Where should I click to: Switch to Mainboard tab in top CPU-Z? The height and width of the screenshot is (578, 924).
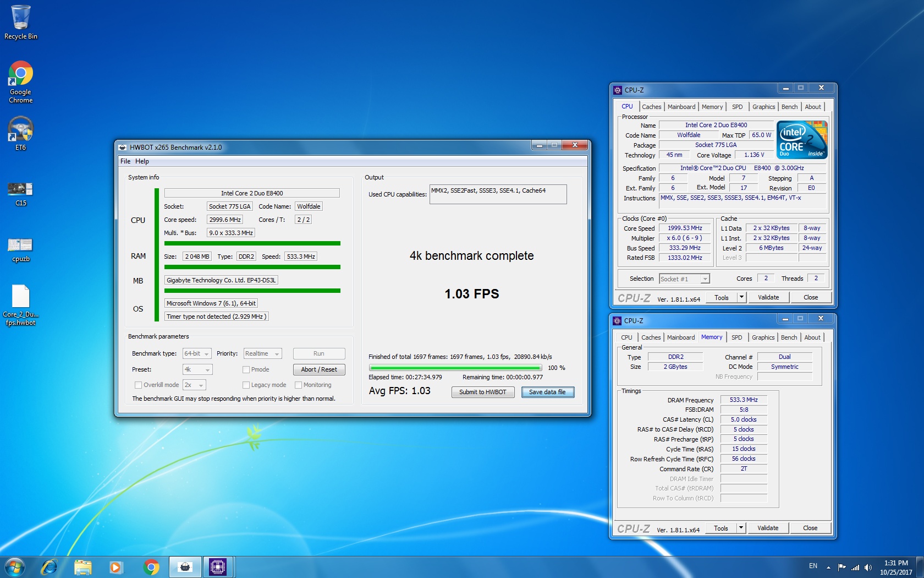681,107
